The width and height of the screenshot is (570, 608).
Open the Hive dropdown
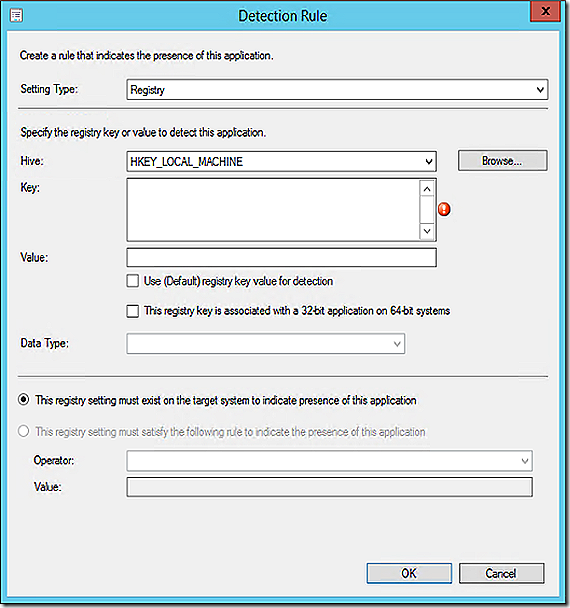(282, 161)
